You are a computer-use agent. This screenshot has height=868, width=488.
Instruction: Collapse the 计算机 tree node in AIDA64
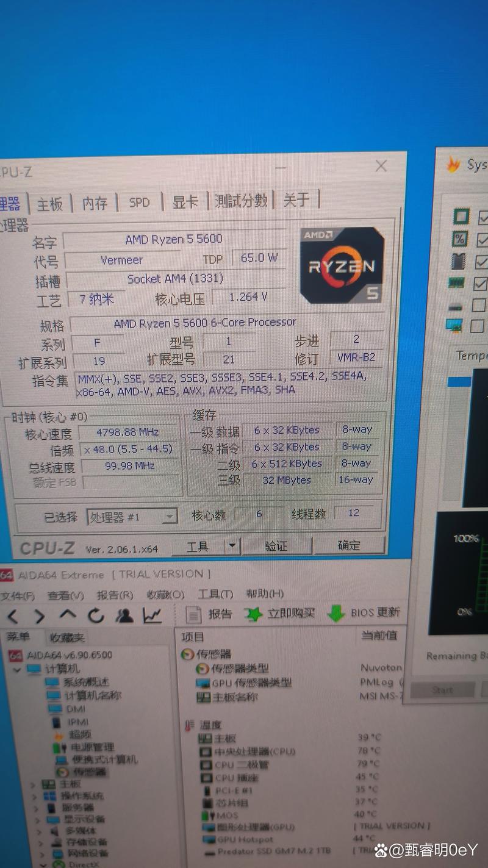pyautogui.click(x=17, y=669)
